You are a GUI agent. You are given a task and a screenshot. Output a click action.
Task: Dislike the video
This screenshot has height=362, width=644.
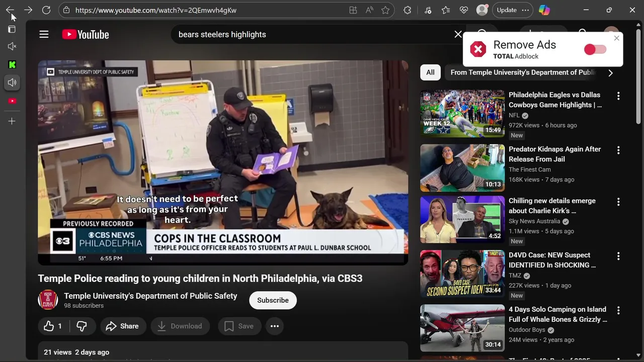point(82,326)
